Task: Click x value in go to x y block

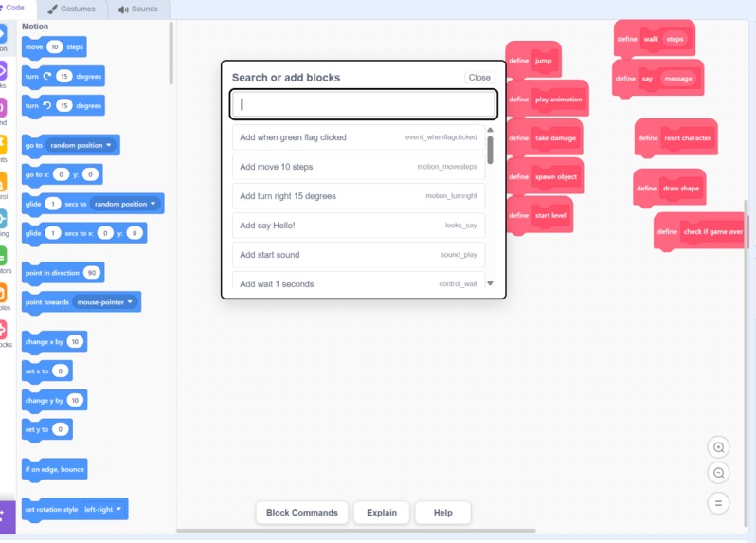Action: [61, 174]
